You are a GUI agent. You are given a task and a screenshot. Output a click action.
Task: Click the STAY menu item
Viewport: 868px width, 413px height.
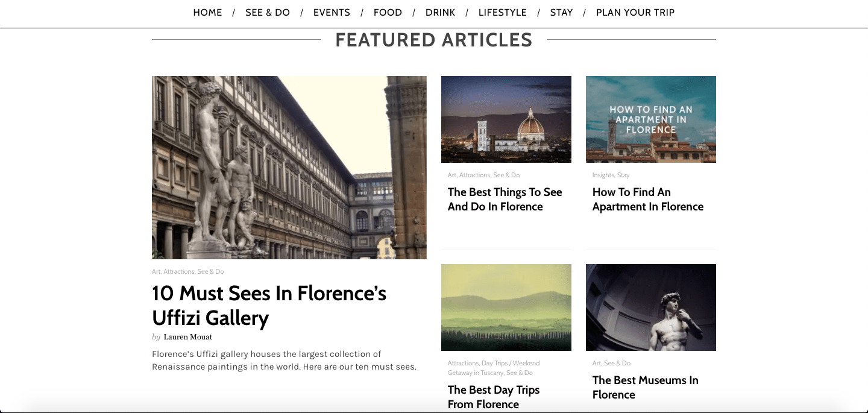(x=561, y=13)
